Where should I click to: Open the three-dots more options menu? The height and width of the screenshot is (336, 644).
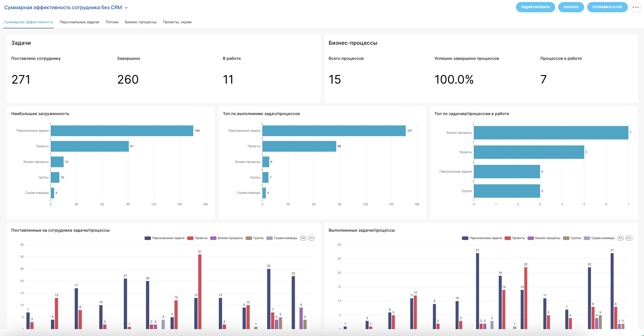[x=636, y=7]
